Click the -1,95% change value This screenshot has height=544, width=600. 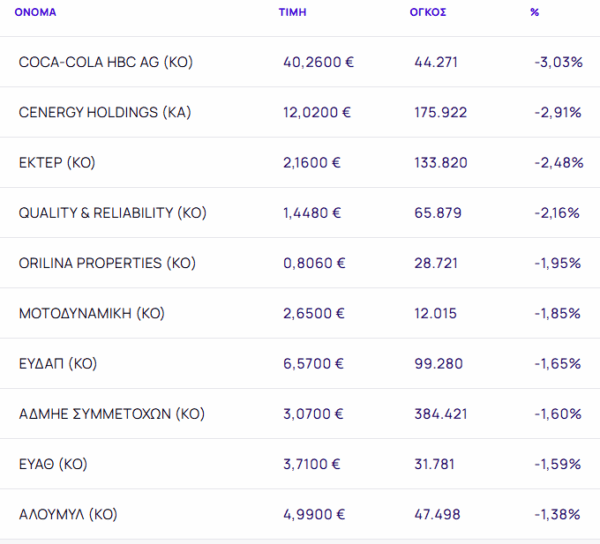click(x=558, y=263)
